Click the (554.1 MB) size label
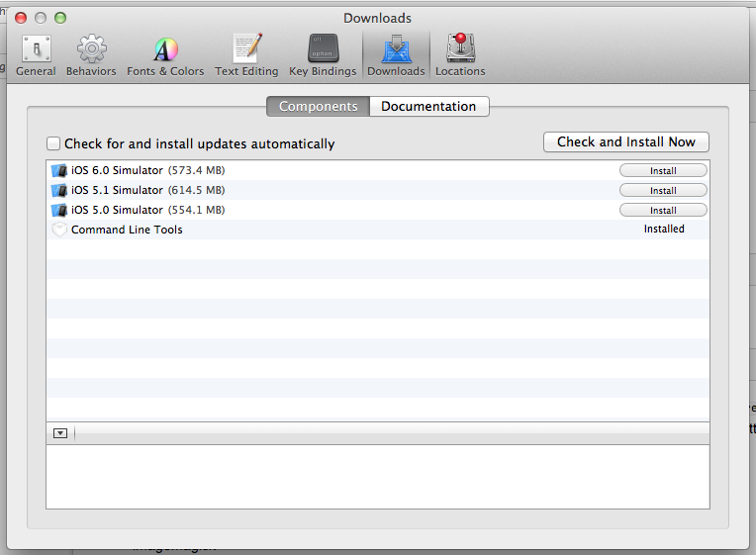This screenshot has height=555, width=756. pos(196,210)
